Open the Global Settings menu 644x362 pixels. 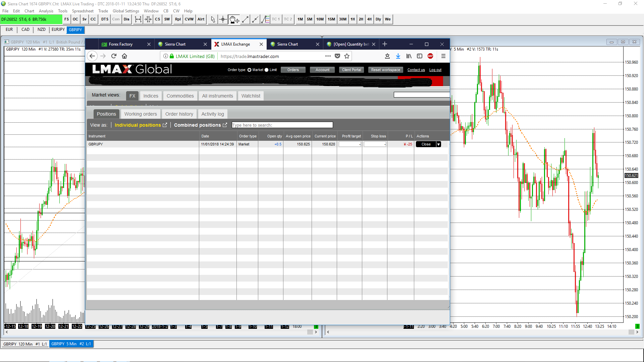click(x=125, y=11)
